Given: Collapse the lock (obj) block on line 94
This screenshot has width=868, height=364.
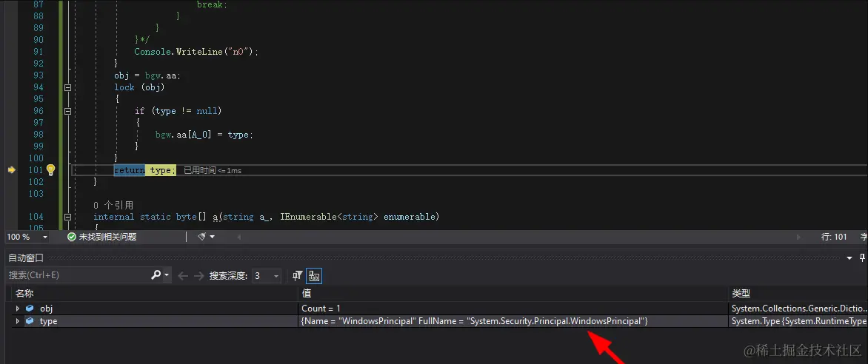Looking at the screenshot, I should pos(68,87).
